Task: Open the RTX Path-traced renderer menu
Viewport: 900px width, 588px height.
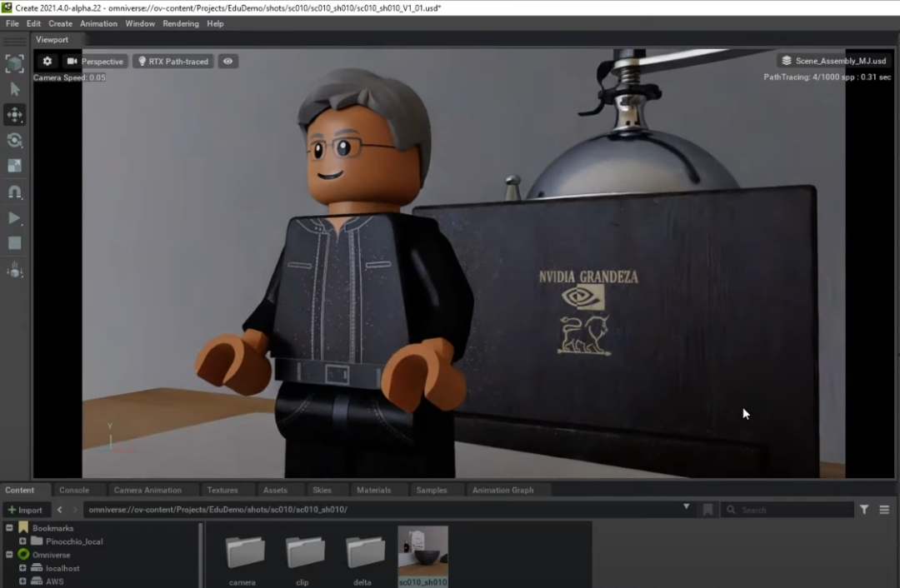Action: point(173,62)
